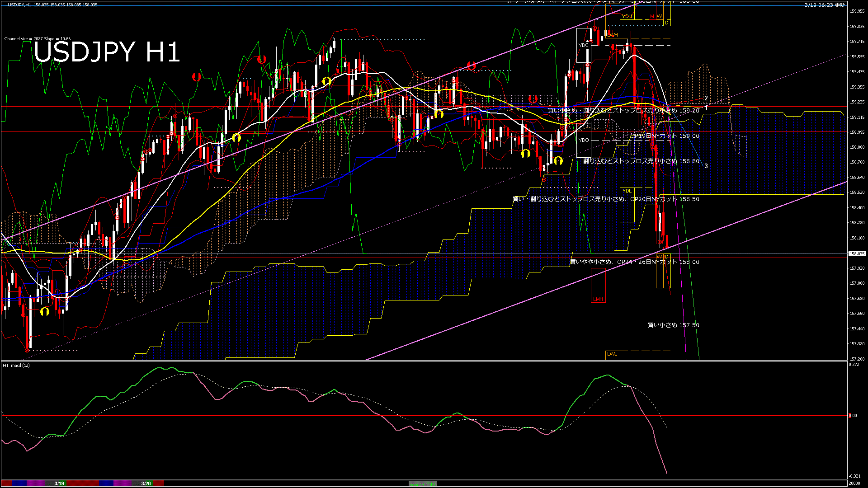This screenshot has width=868, height=488.
Task: Click the 3/19 06:23 update timestamp
Action: pyautogui.click(x=825, y=5)
